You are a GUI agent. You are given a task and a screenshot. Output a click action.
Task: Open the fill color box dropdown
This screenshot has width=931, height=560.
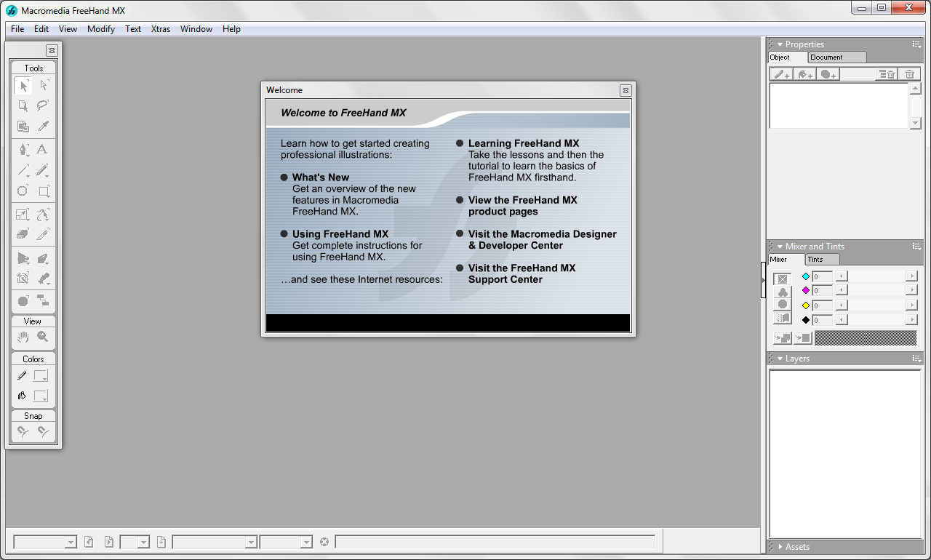click(41, 396)
